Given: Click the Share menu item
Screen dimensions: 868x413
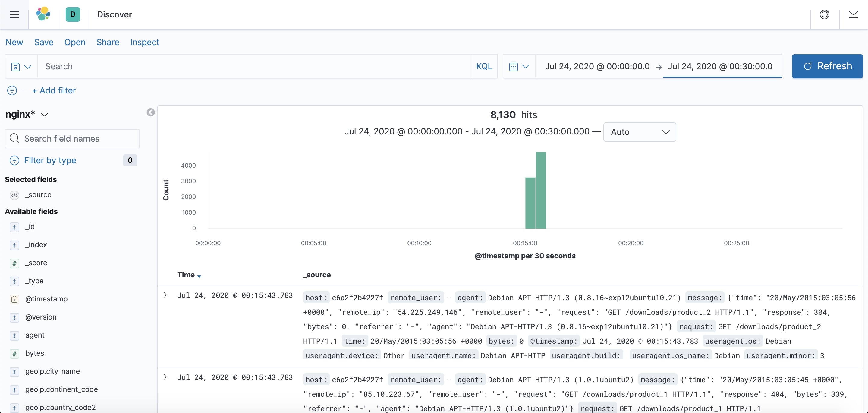Looking at the screenshot, I should click(108, 42).
